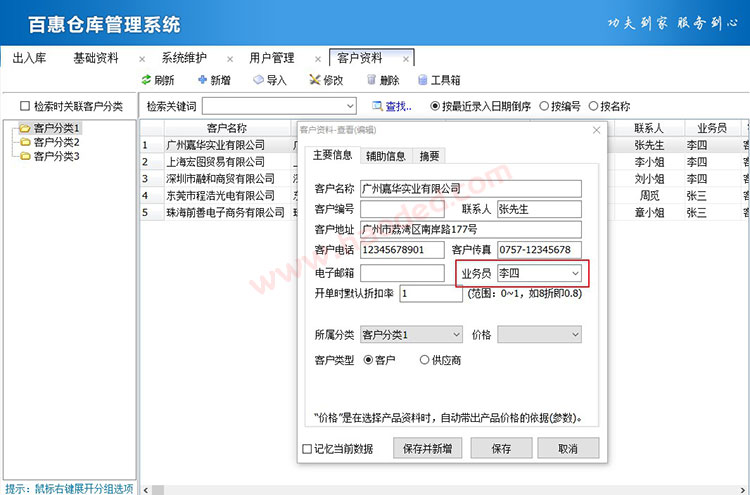Viewport: 750px width, 495px height.
Task: Click the 查找 search icon
Action: click(377, 106)
